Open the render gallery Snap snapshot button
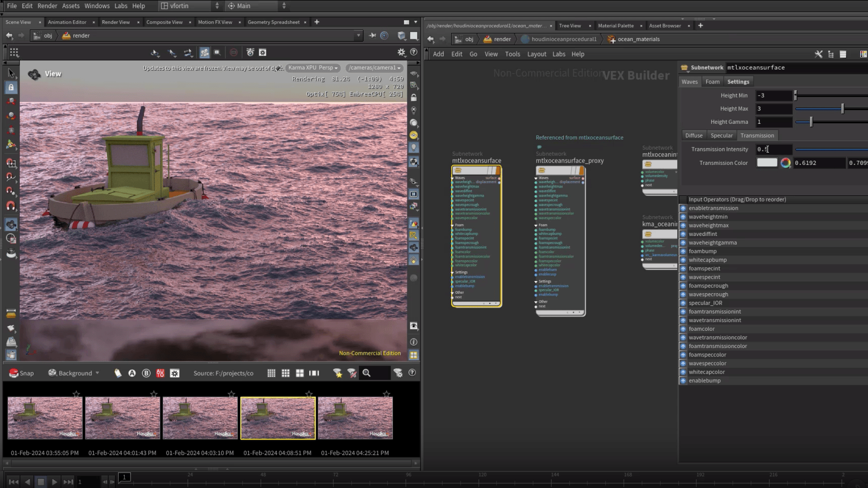Image resolution: width=868 pixels, height=488 pixels. [x=21, y=373]
